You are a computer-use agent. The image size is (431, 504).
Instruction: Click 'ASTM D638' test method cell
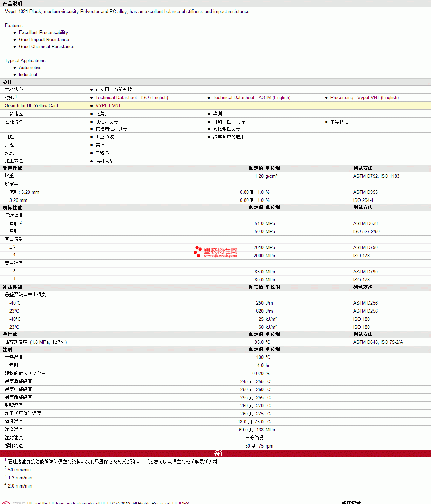tap(365, 224)
